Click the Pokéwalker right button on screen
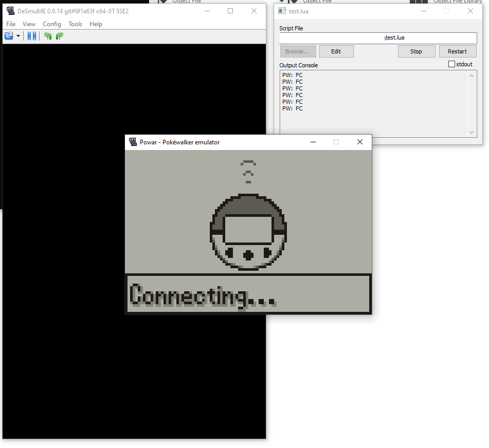Viewport: 489px width, 448px height. [267, 253]
